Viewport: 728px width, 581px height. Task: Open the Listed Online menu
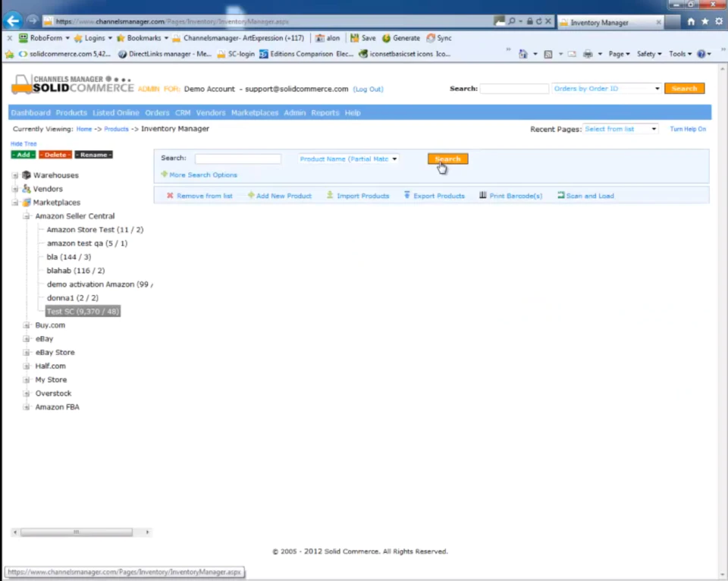point(115,113)
